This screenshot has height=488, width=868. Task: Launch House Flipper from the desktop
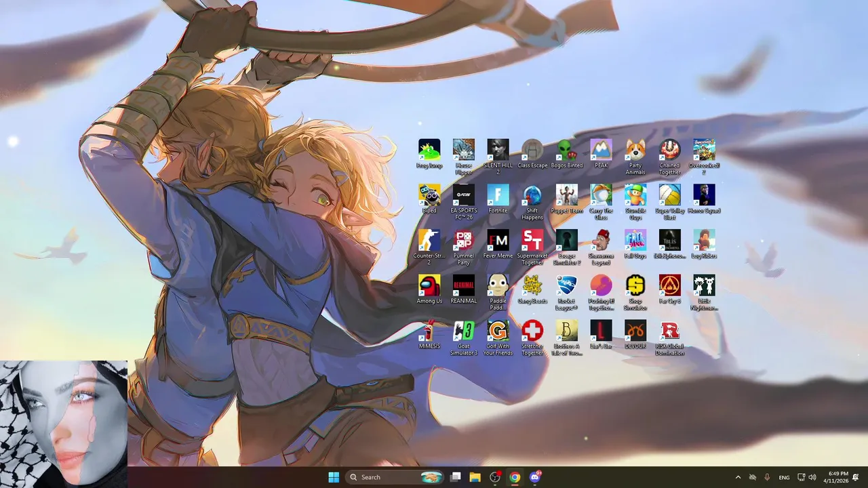coord(464,157)
